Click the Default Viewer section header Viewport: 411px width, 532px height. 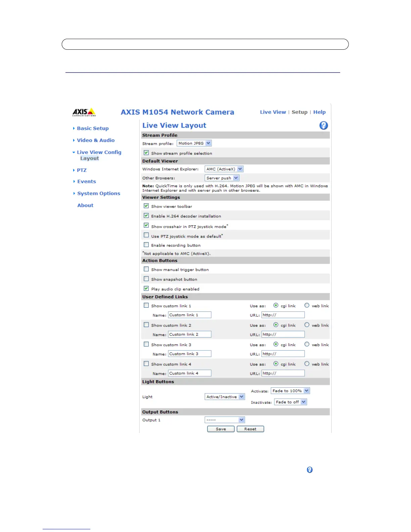click(x=235, y=161)
